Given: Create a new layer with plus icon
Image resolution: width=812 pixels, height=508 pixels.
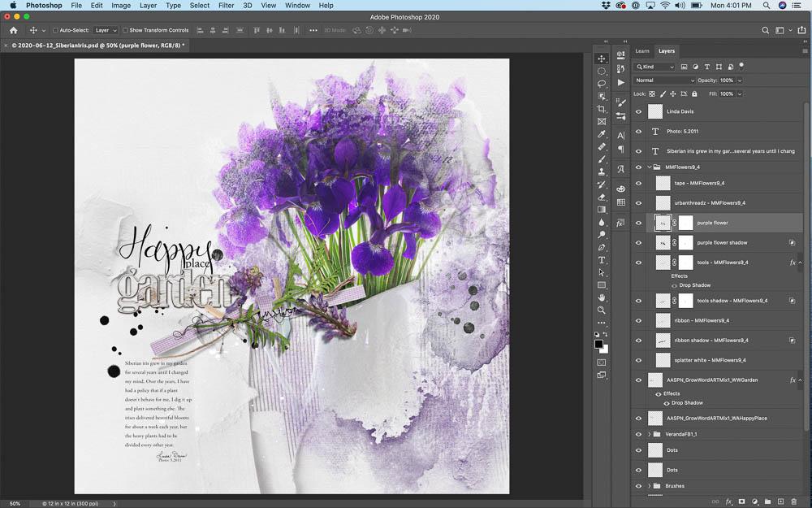Looking at the screenshot, I should click(781, 501).
